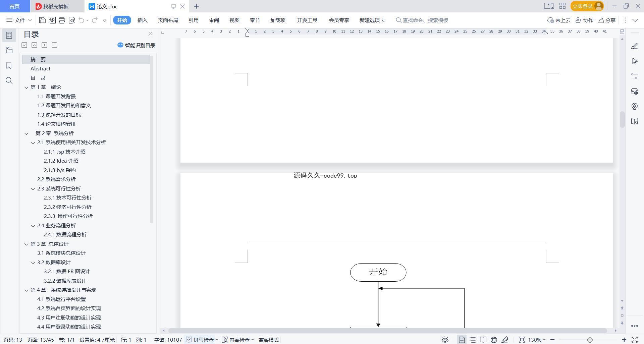The width and height of the screenshot is (644, 344).
Task: Click the 分享 button
Action: coord(607,20)
